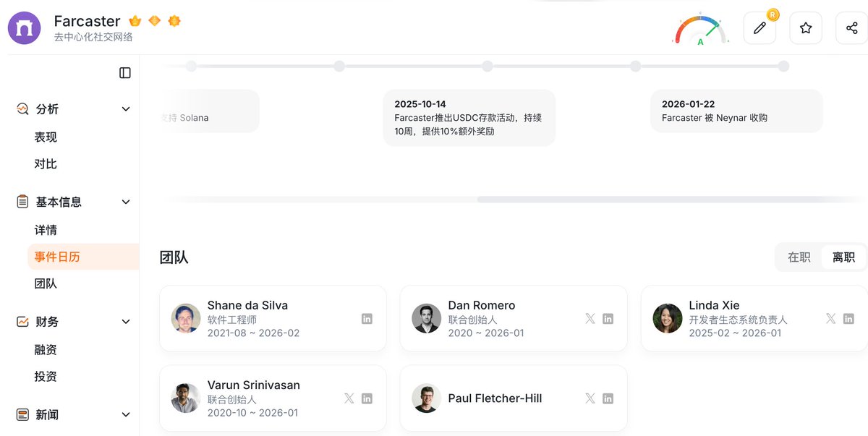Click Linda Xie's avatar photo
Image resolution: width=868 pixels, height=436 pixels.
point(668,319)
